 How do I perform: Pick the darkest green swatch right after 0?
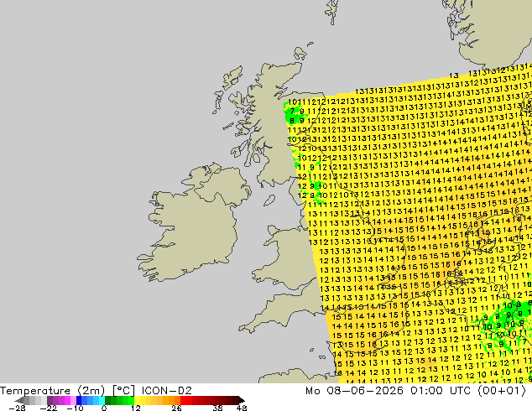click(108, 400)
